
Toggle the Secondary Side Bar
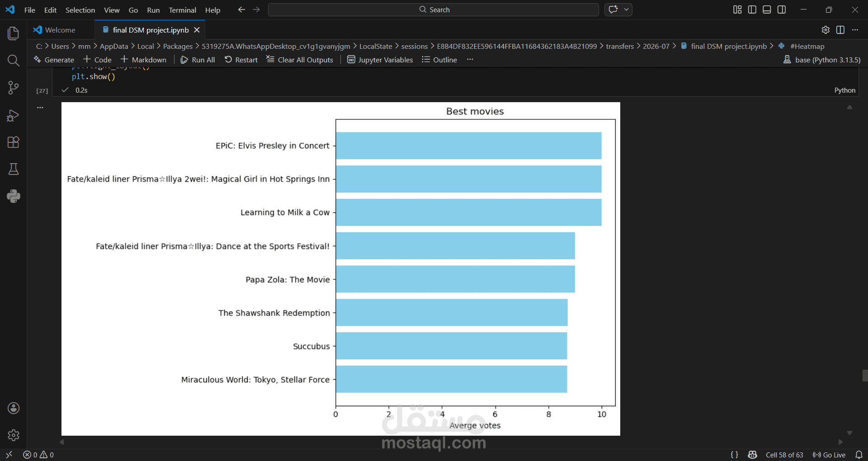(x=782, y=9)
